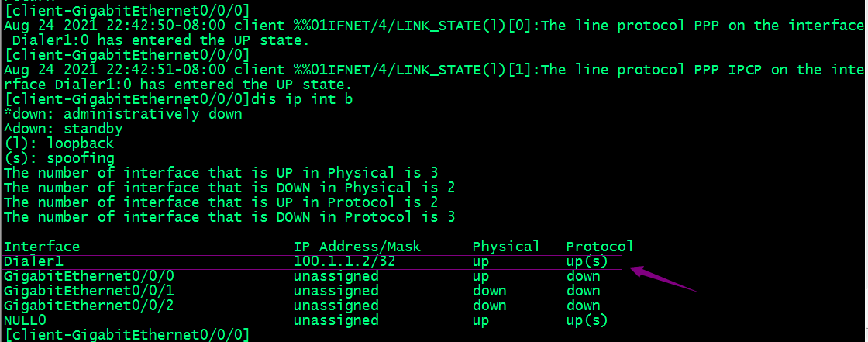Image resolution: width=868 pixels, height=342 pixels.
Task: Click the '*down: administratively down' legend line
Action: 122,114
